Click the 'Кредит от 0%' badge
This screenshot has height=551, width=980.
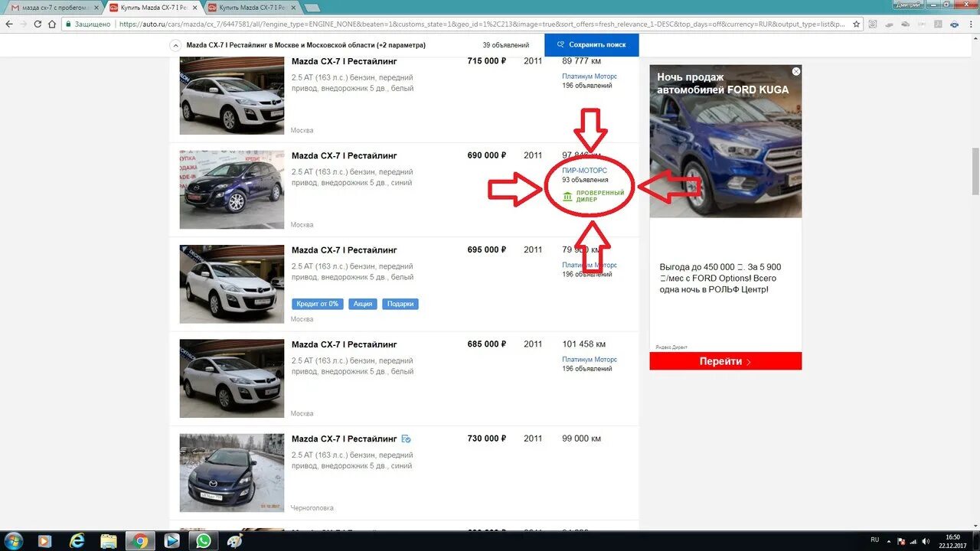click(318, 304)
